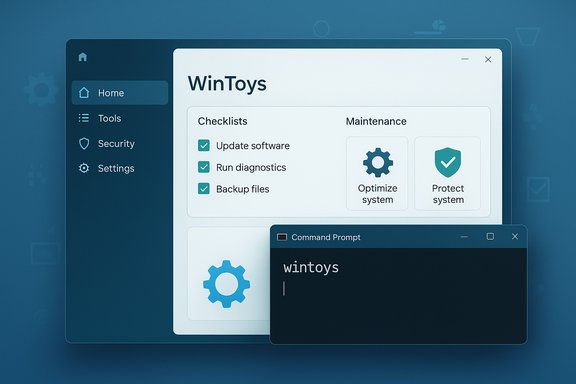Minimize the Command Prompt window
The height and width of the screenshot is (384, 576).
[464, 237]
